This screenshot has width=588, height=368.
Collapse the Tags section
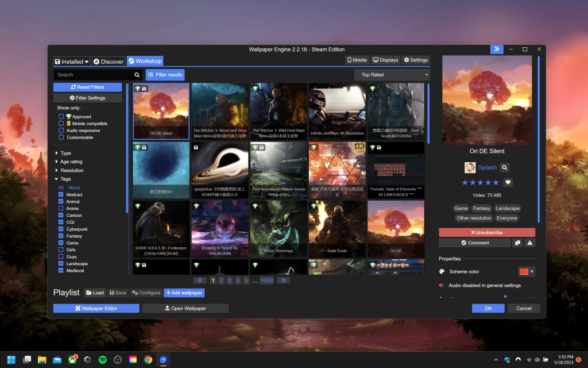[x=63, y=179]
